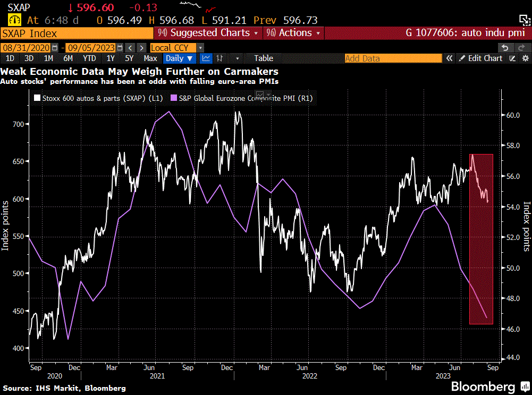532x395 pixels.
Task: Open the start date calendar picker
Action: [55, 48]
